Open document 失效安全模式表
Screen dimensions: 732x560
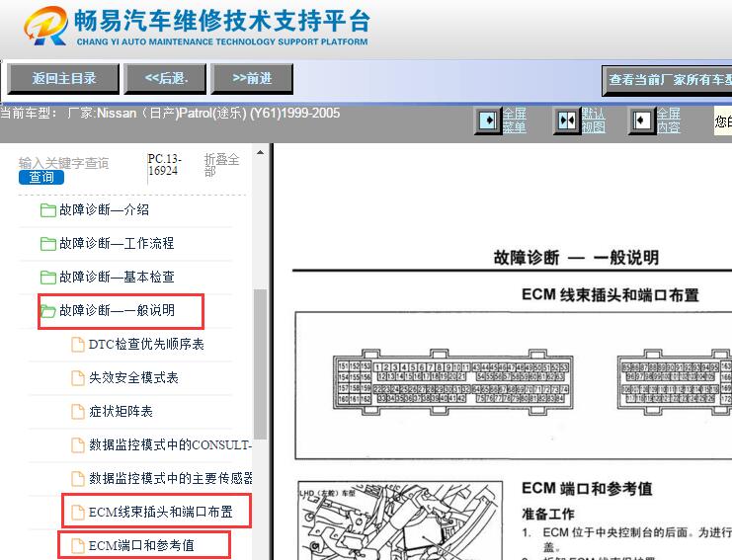[134, 378]
